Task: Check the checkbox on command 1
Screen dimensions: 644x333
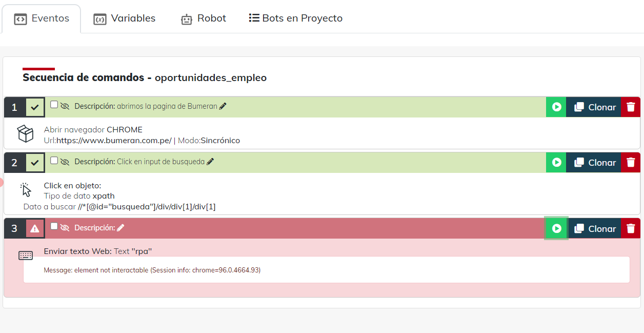Action: click(x=54, y=105)
